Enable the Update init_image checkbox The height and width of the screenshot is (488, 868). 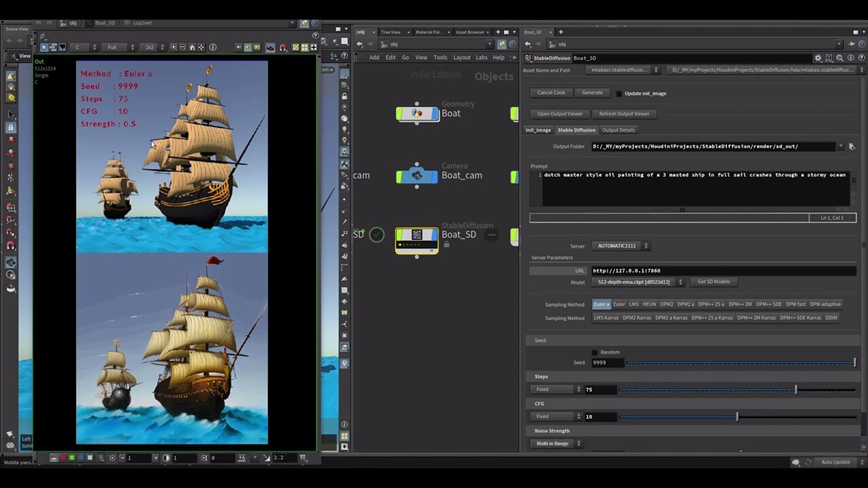[619, 93]
